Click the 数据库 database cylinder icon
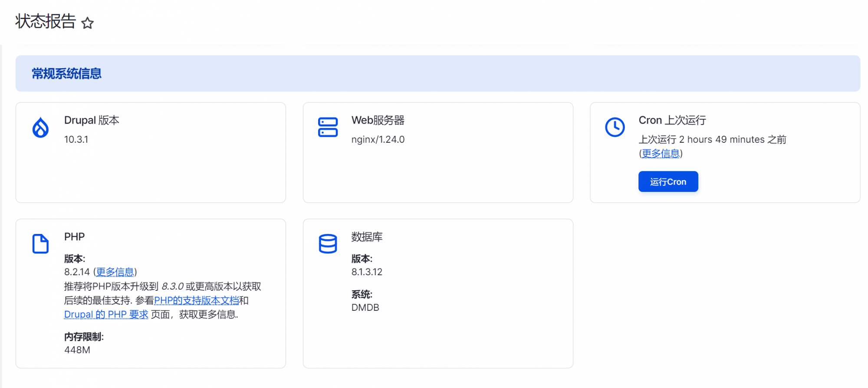Image resolution: width=868 pixels, height=388 pixels. coord(328,244)
